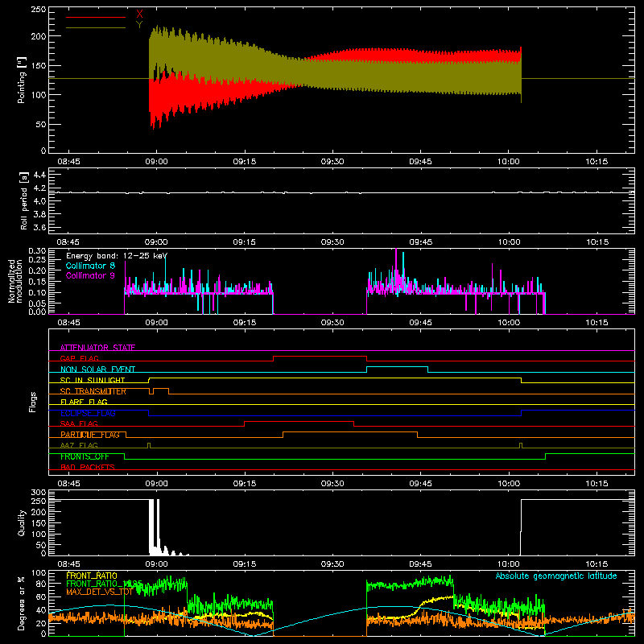Click the olive Y legend line sample

point(96,27)
